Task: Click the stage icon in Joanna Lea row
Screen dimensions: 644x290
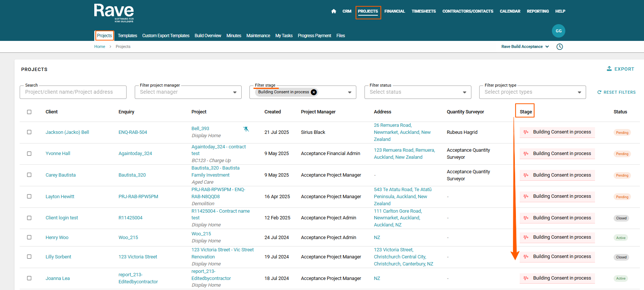Action: [526, 278]
